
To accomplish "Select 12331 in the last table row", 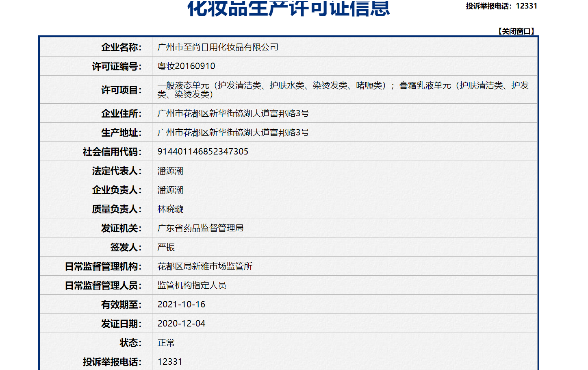I will [170, 362].
